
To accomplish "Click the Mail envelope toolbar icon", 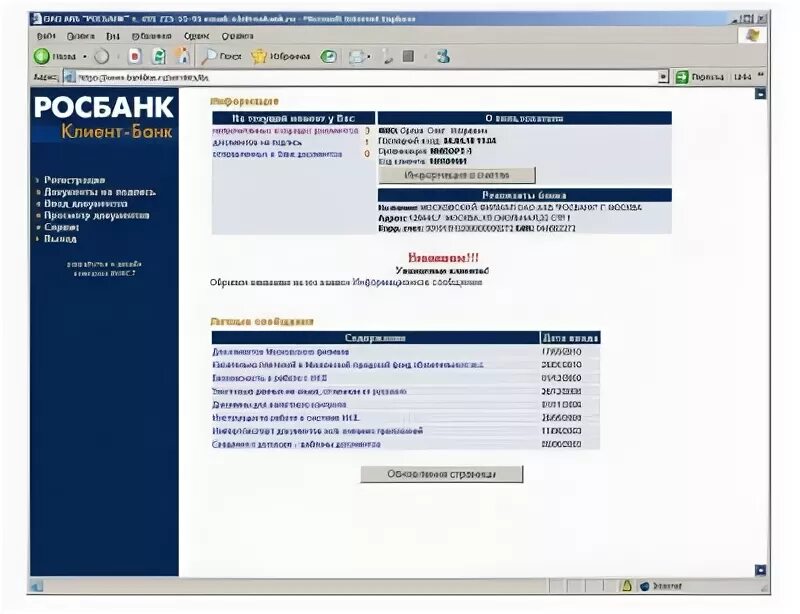I will (357, 57).
